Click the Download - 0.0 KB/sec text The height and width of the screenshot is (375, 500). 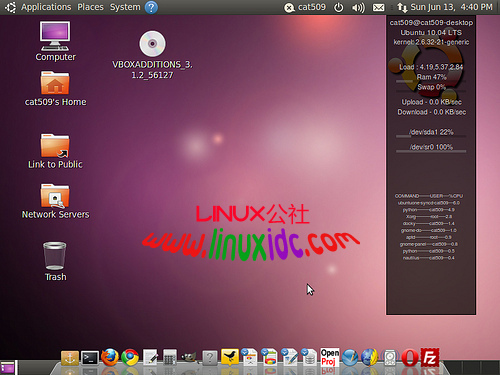pos(431,112)
